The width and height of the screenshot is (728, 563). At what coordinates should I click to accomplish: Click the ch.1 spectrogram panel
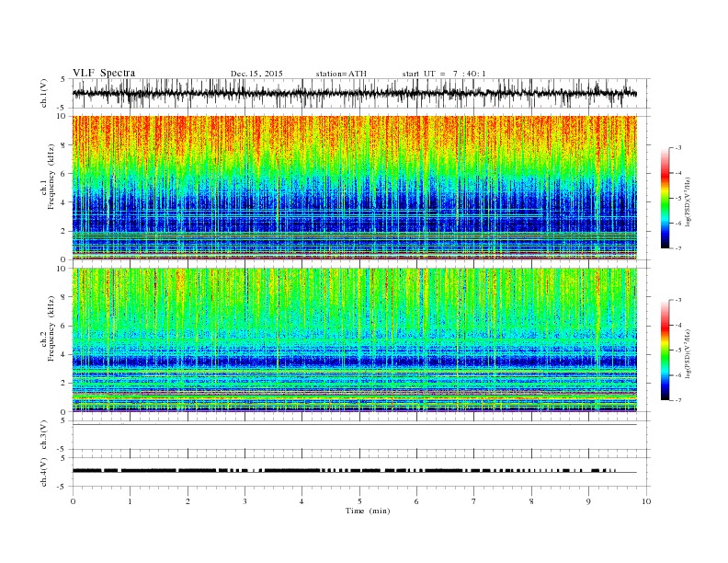click(x=355, y=188)
